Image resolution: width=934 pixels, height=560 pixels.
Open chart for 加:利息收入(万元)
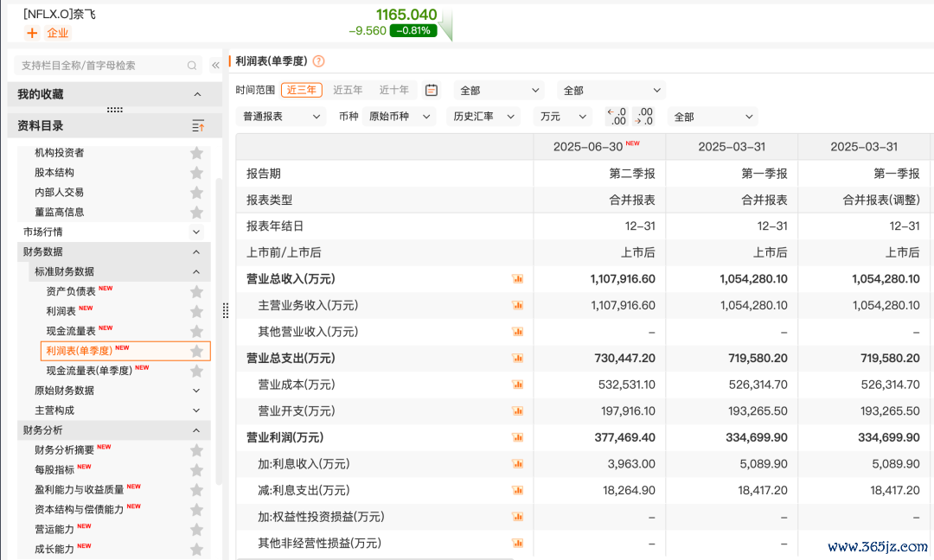point(518,463)
